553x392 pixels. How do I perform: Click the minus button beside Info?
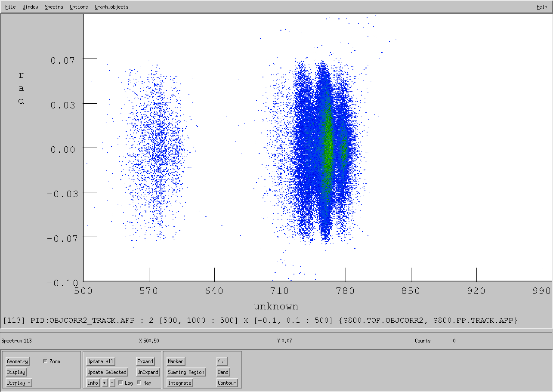(x=112, y=383)
